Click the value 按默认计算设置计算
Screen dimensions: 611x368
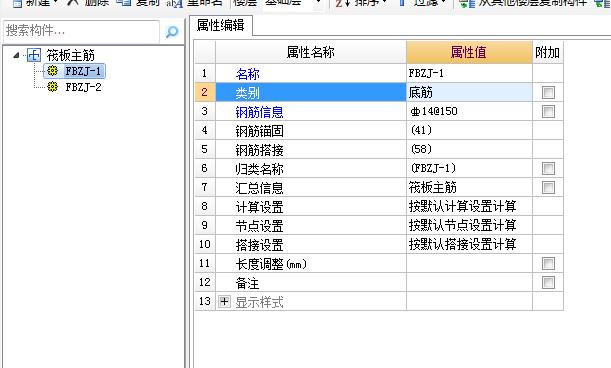(x=469, y=206)
